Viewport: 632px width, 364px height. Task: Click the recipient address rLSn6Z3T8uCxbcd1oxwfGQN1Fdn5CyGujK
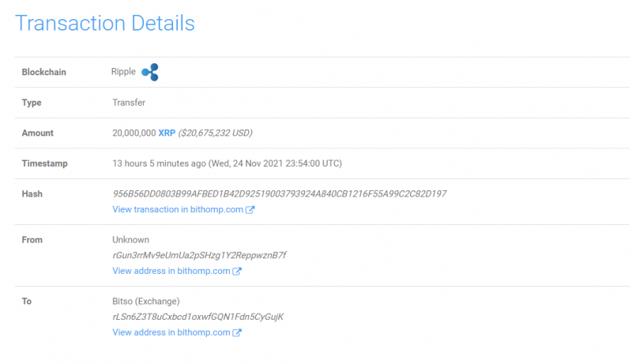(197, 317)
